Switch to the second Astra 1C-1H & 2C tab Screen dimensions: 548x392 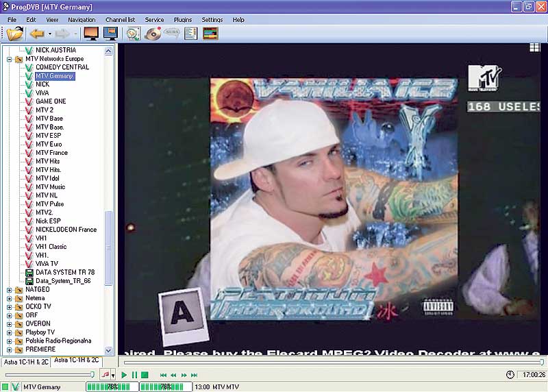tap(77, 360)
